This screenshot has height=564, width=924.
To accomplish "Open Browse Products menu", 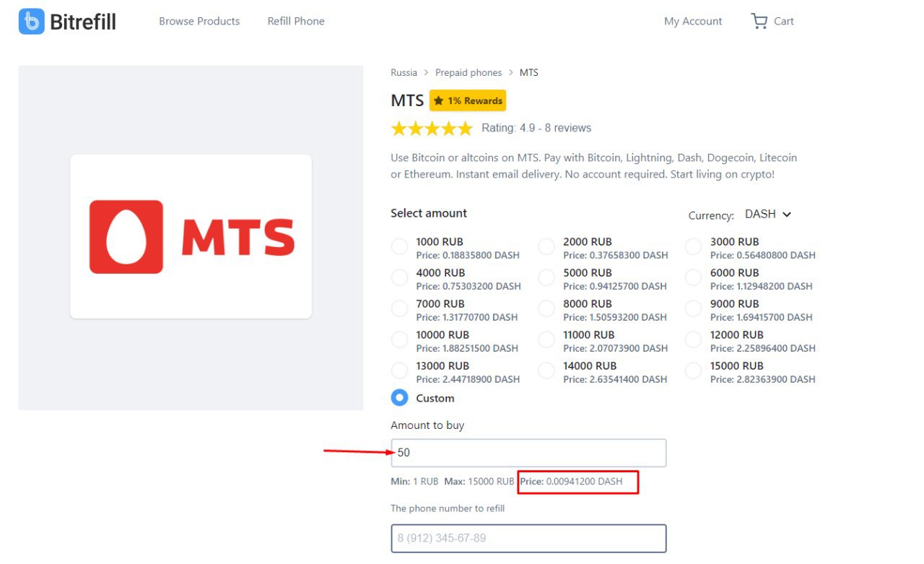I will tap(199, 21).
